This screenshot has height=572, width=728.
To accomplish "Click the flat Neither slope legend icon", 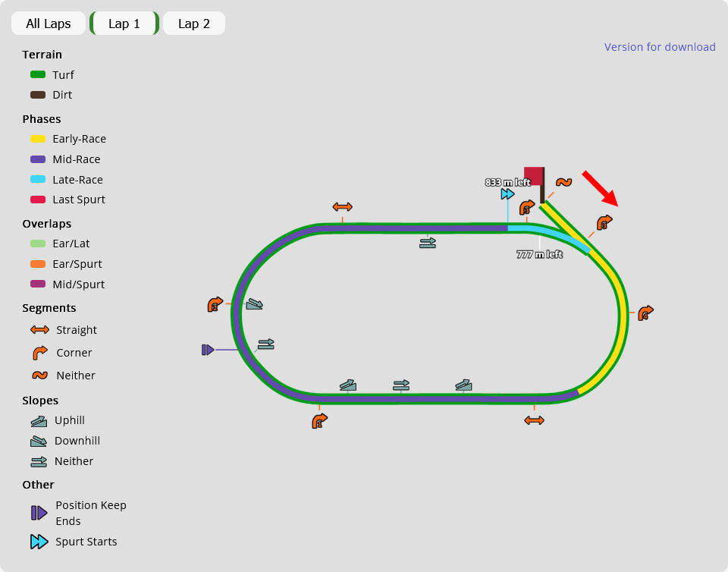I will pyautogui.click(x=39, y=461).
